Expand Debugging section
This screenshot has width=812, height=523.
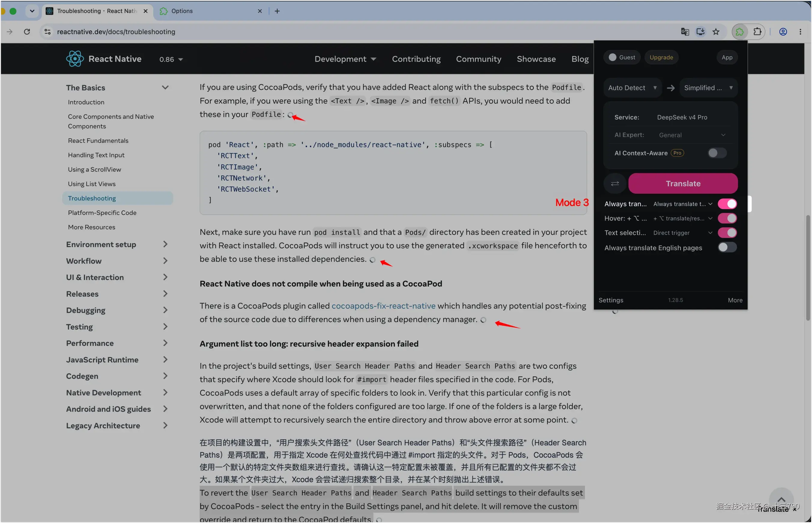pyautogui.click(x=117, y=310)
